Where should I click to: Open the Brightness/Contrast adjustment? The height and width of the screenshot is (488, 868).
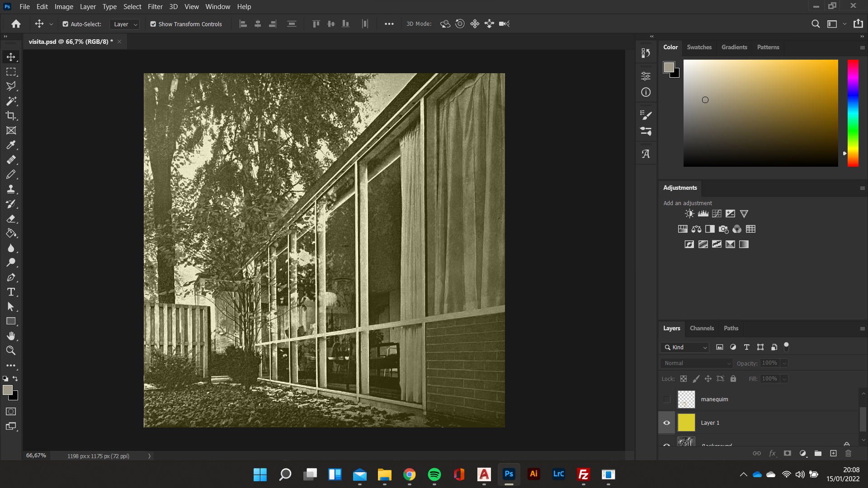click(x=689, y=214)
